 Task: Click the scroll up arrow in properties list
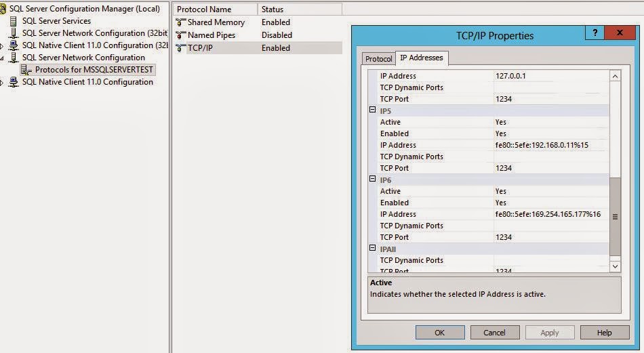point(615,76)
